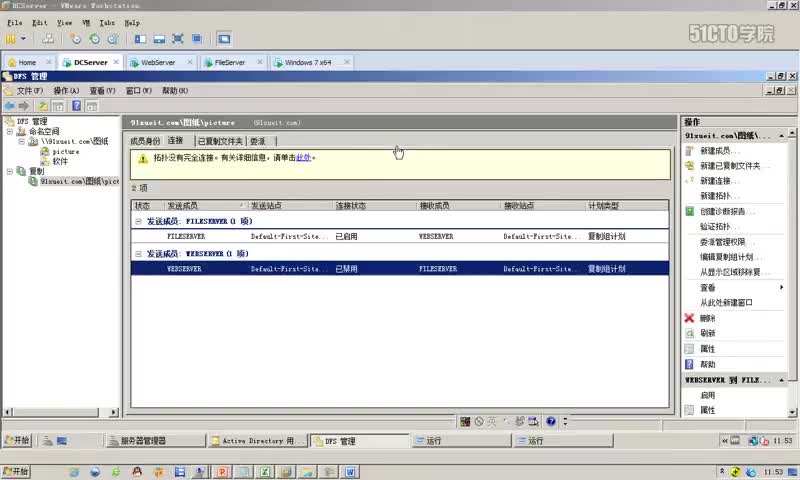The height and width of the screenshot is (480, 800).
Task: Collapse the WEBSERVER 到 FILE... actions section header
Action: (782, 380)
